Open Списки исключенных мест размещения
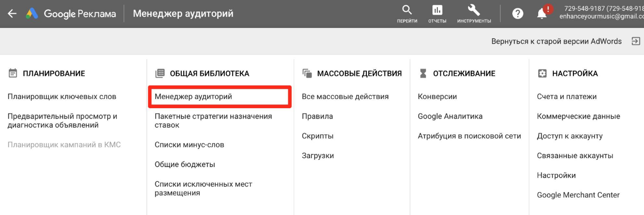Screen dimensions: 644x215 203,189
